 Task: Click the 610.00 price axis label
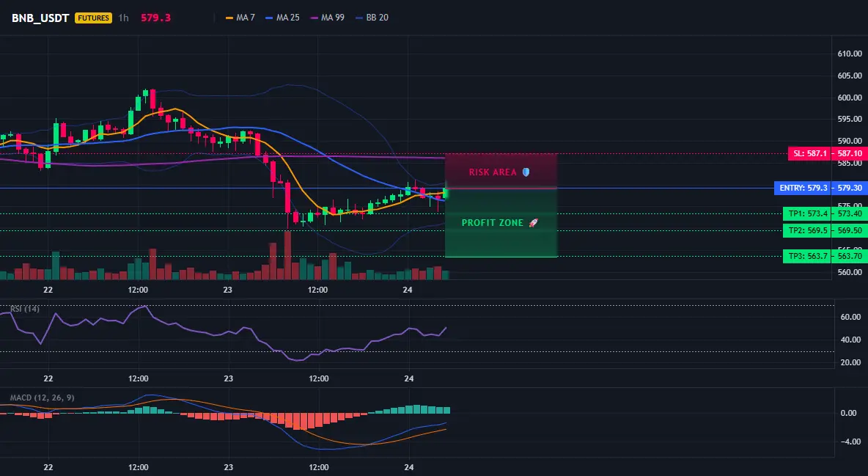click(x=850, y=54)
